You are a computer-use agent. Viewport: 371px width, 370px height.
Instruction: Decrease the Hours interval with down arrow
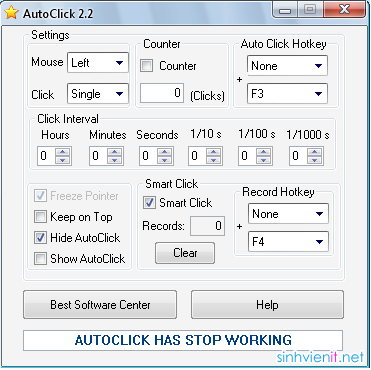tap(62, 160)
